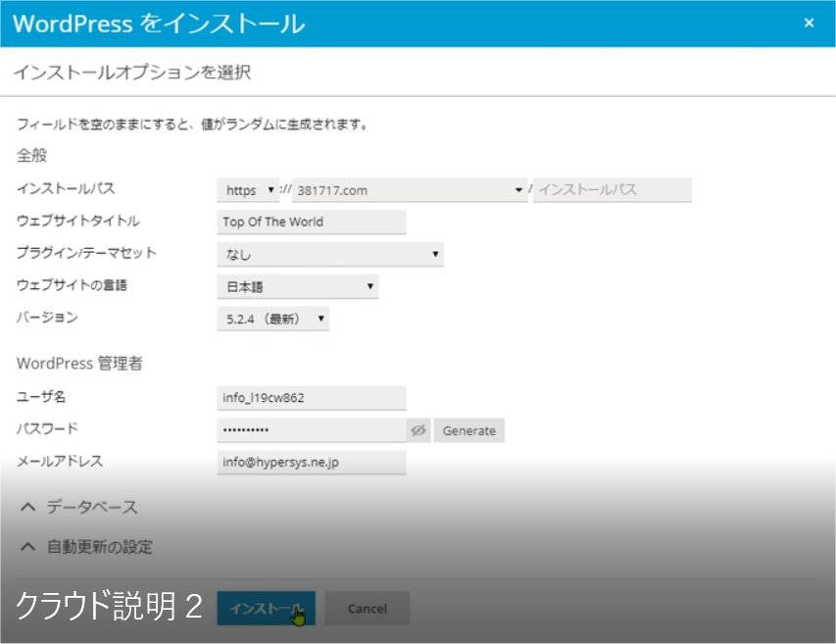Viewport: 836px width, 644px height.
Task: Click the WordPress をインストール dialog title
Action: (x=159, y=24)
